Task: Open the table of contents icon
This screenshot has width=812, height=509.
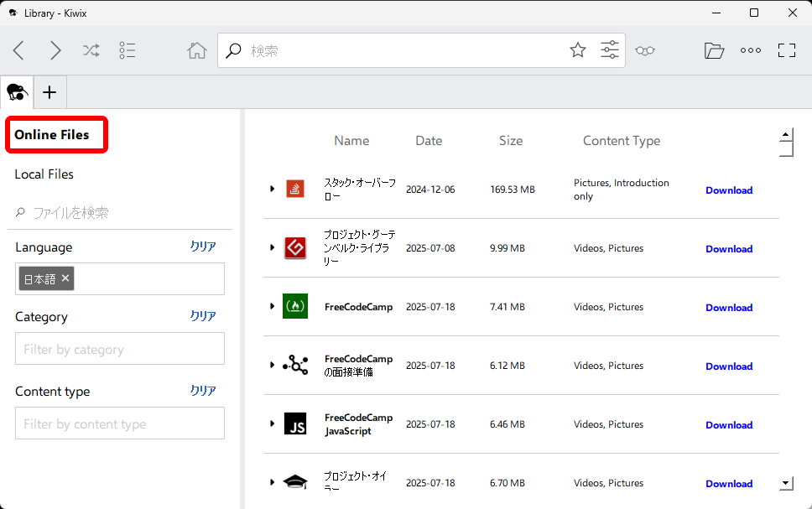Action: tap(128, 50)
